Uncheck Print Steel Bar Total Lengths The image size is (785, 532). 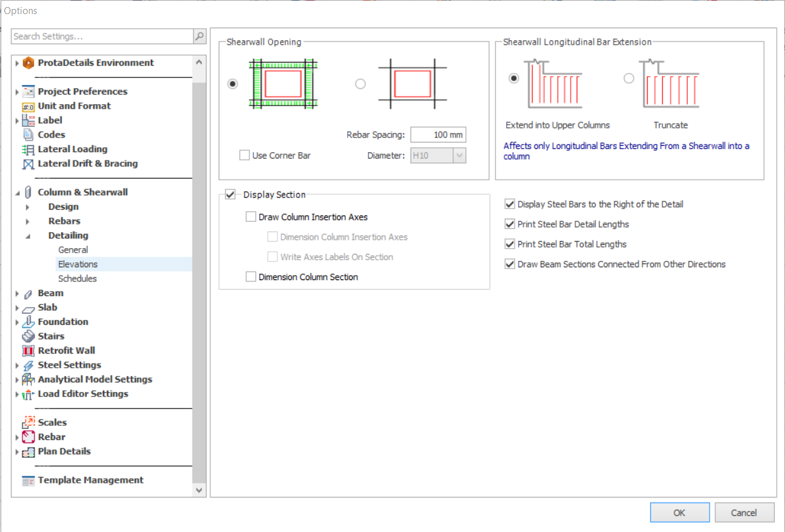pos(509,244)
